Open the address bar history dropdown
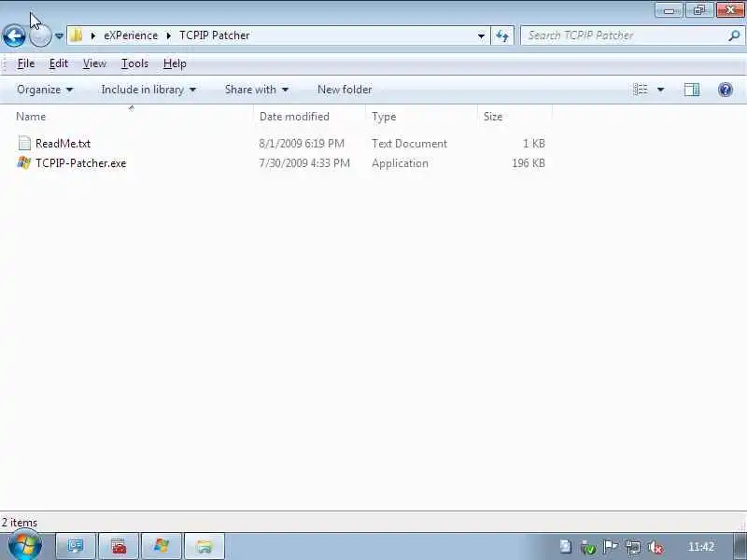This screenshot has width=747, height=560. click(481, 35)
